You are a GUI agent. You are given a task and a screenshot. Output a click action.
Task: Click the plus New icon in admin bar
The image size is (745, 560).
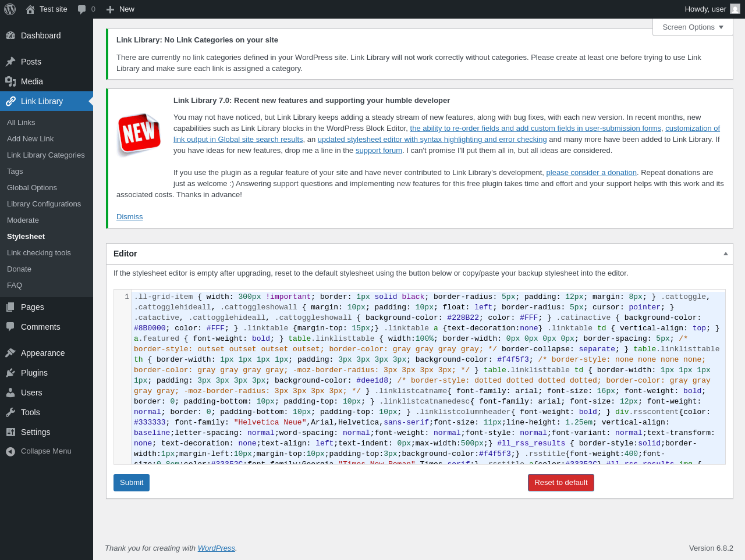(110, 9)
